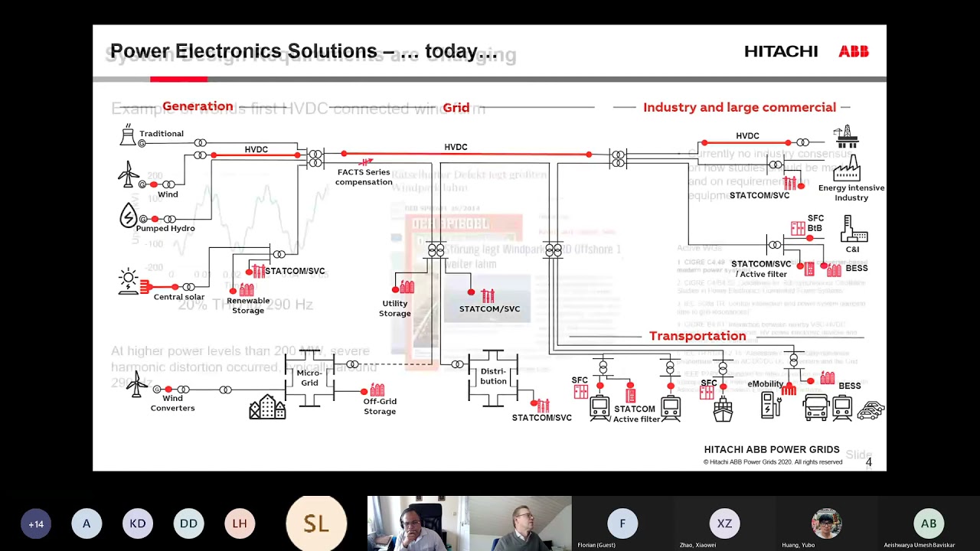
Task: Click the Pumped Hydro water drop icon
Action: [128, 215]
